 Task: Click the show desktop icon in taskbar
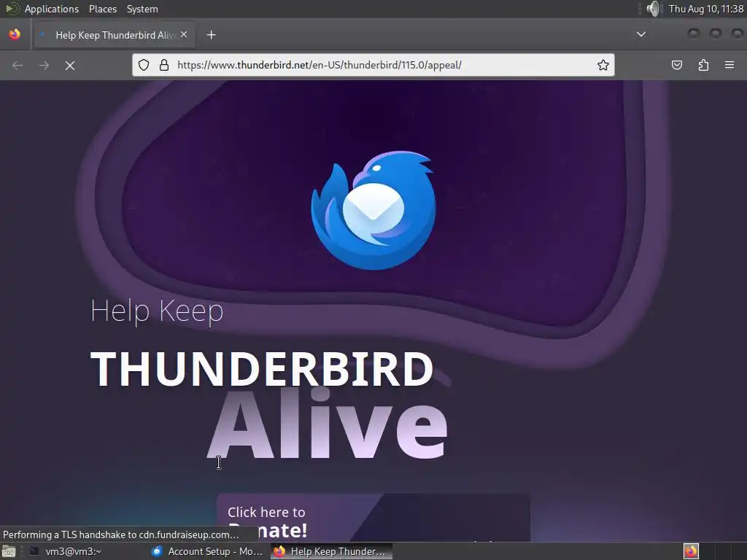tap(9, 551)
